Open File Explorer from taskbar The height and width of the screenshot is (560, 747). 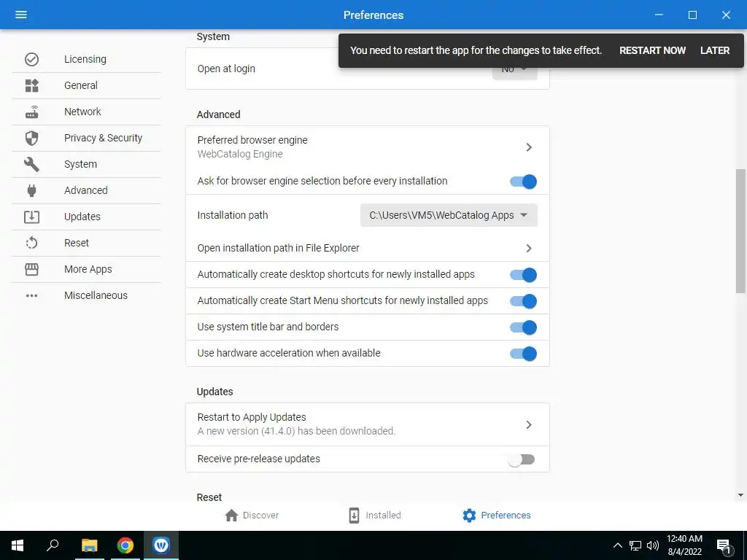click(x=89, y=545)
